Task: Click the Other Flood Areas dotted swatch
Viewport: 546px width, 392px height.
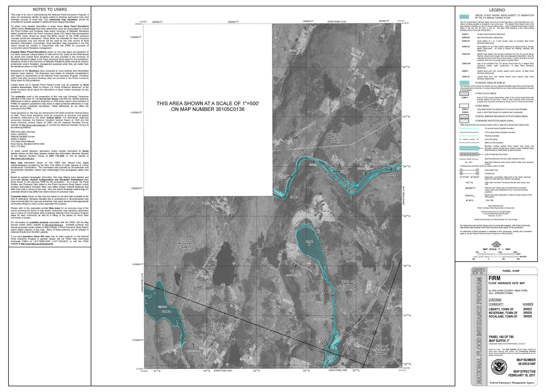Action: tap(464, 94)
